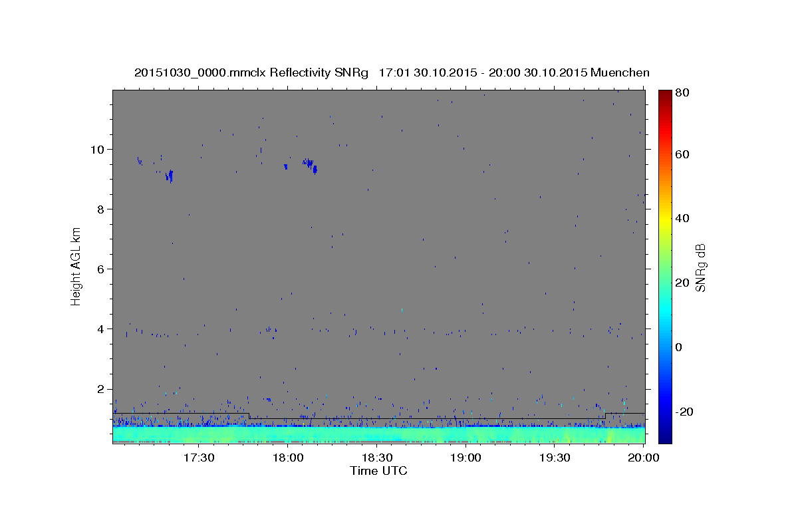798x532 pixels.
Task: Click the height tick label 4
Action: click(x=101, y=329)
